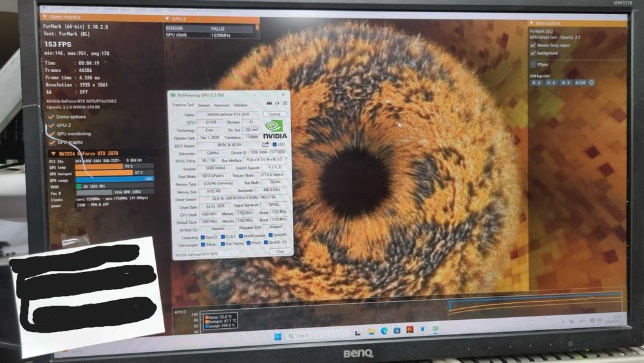The height and width of the screenshot is (363, 644).
Task: Click the BIOS Version value field
Action: click(x=229, y=145)
